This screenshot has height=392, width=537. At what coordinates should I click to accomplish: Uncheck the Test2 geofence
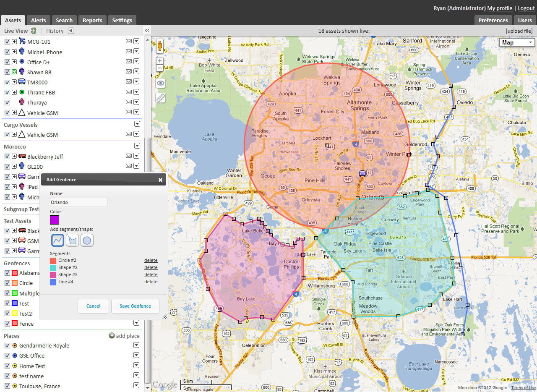[7, 314]
